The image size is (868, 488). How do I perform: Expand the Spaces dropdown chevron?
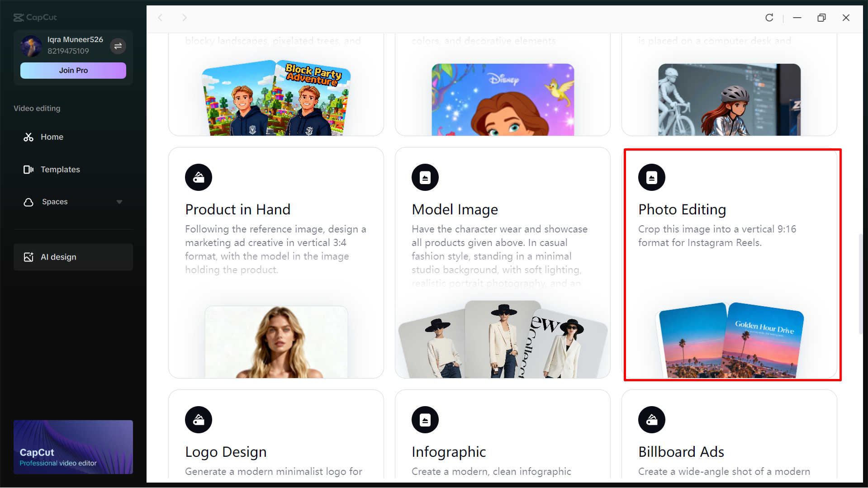[119, 202]
